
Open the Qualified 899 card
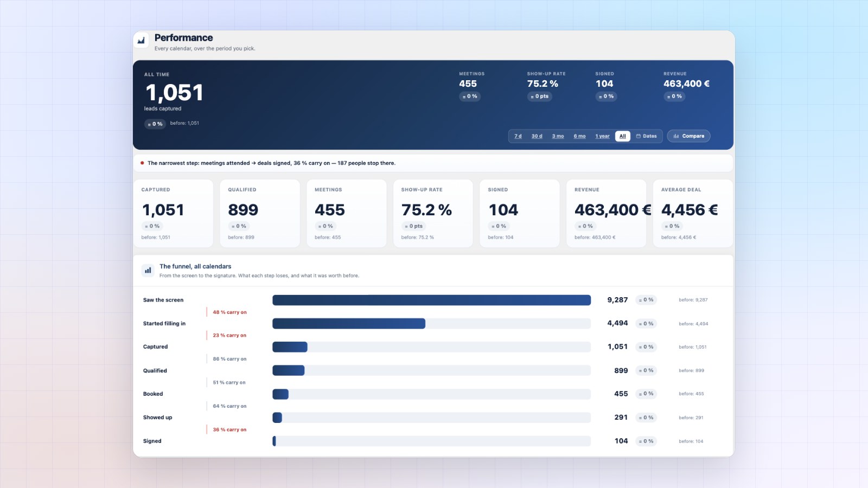pyautogui.click(x=260, y=214)
